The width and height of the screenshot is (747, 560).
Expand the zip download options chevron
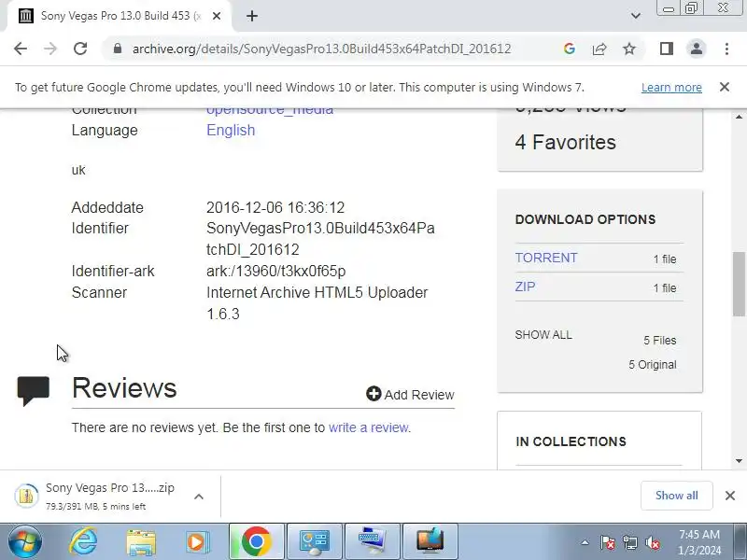point(199,497)
